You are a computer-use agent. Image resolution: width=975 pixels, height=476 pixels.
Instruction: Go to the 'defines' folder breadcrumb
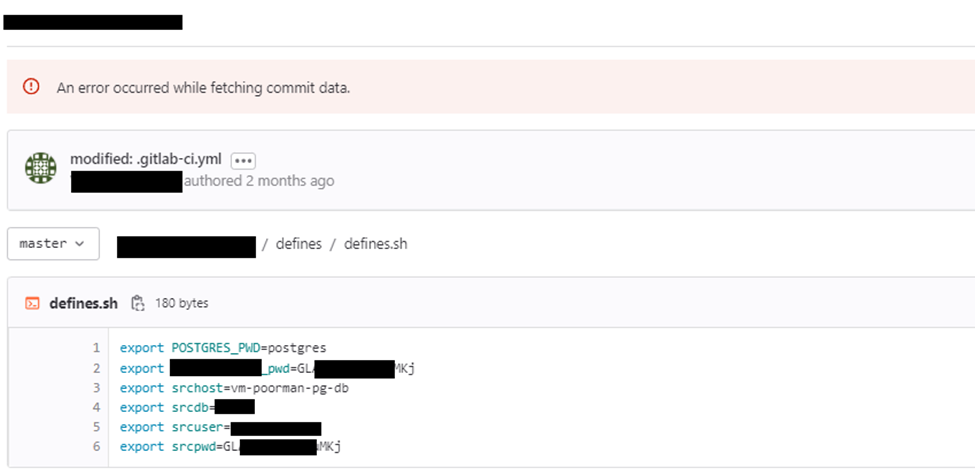pos(298,244)
